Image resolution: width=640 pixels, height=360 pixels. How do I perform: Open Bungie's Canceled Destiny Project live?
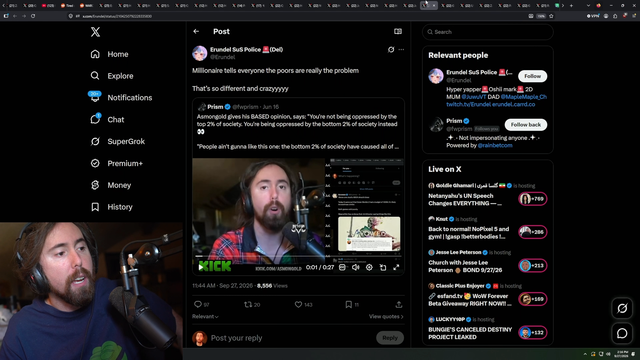[470, 333]
